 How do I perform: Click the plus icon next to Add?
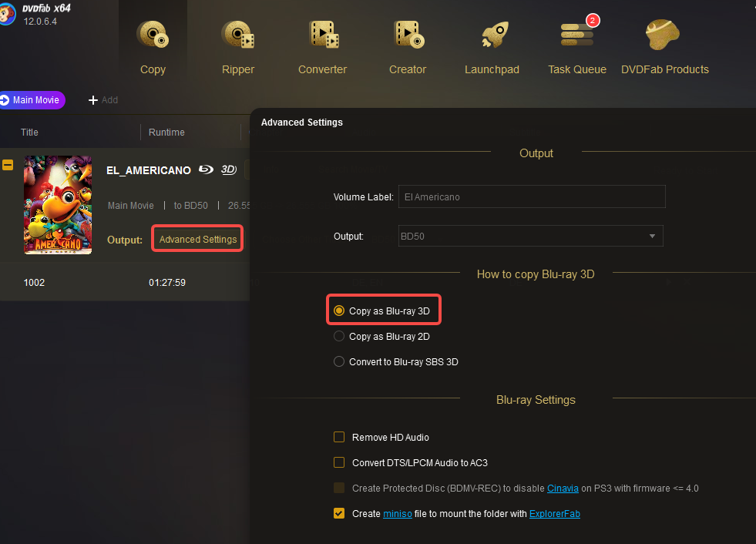(93, 100)
